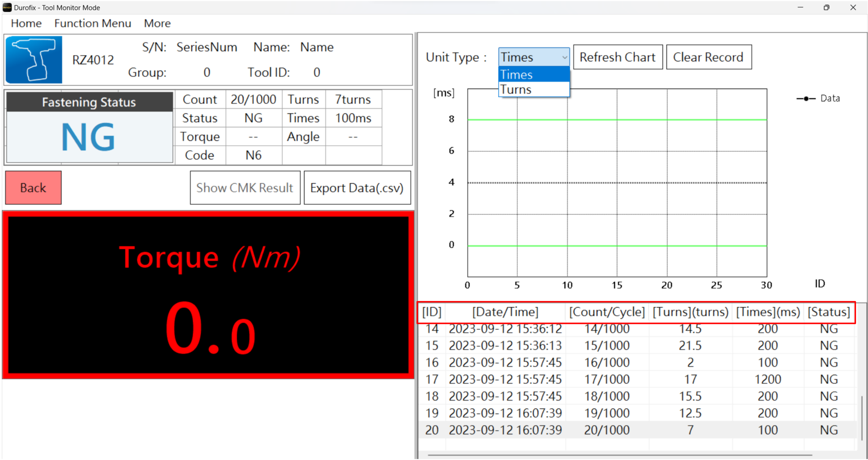Open the Function Menu
868x460 pixels.
92,23
